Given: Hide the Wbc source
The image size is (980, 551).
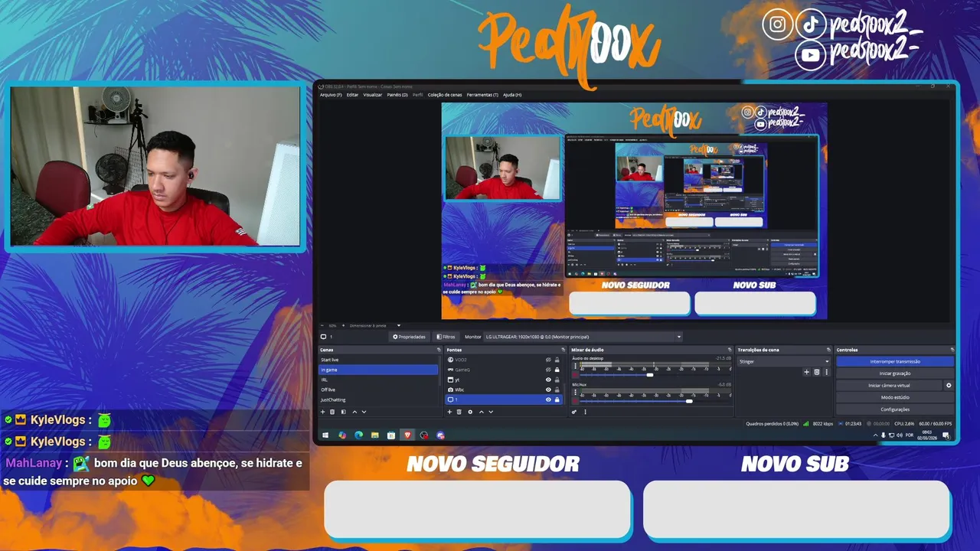Looking at the screenshot, I should (x=548, y=390).
